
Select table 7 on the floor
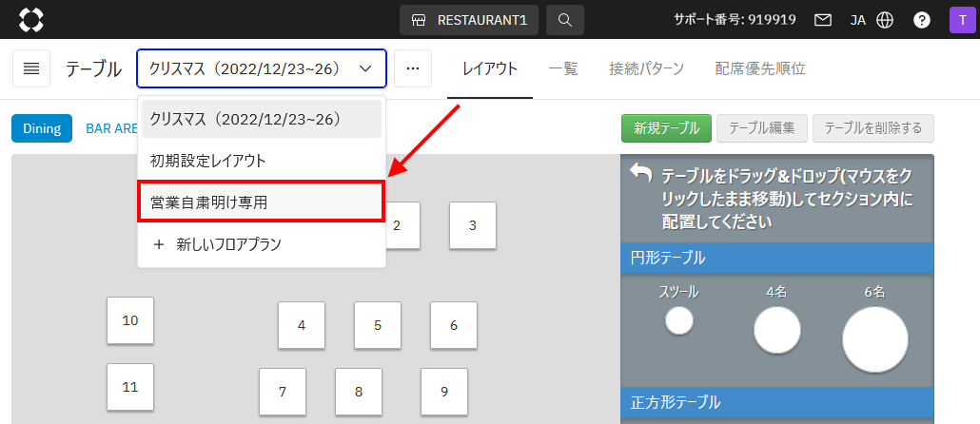coord(283,392)
